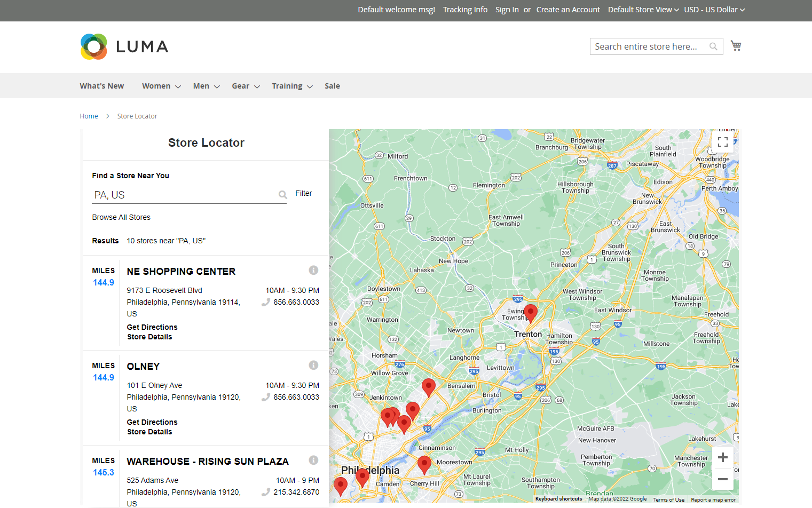Open map Terms of Use
The height and width of the screenshot is (508, 812).
(x=668, y=500)
